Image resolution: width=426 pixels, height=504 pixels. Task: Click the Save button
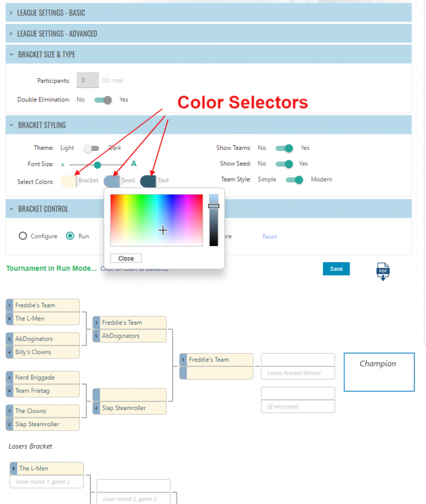coord(336,269)
